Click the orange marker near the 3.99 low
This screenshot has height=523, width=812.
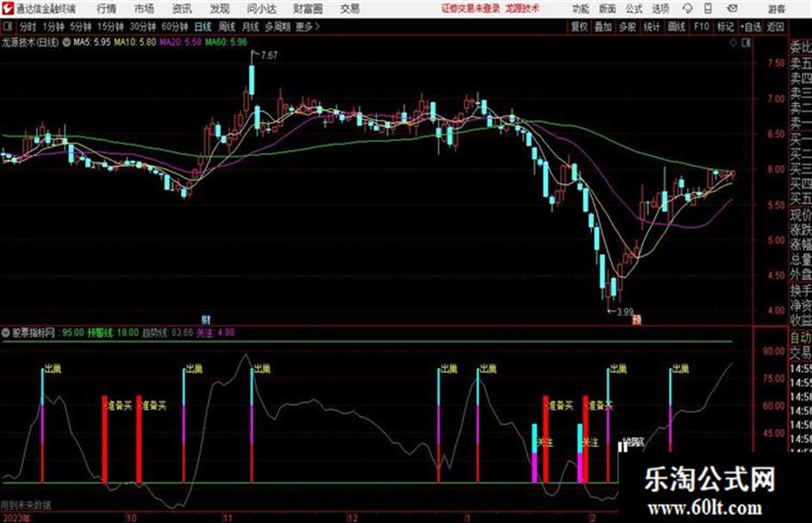[x=637, y=319]
